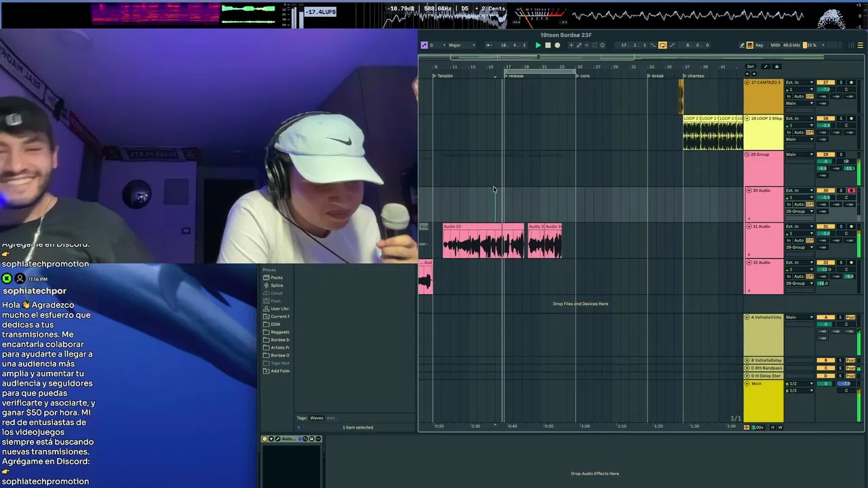Image resolution: width=868 pixels, height=488 pixels.
Task: Toggle the Automation Arm icon
Action: (x=578, y=45)
